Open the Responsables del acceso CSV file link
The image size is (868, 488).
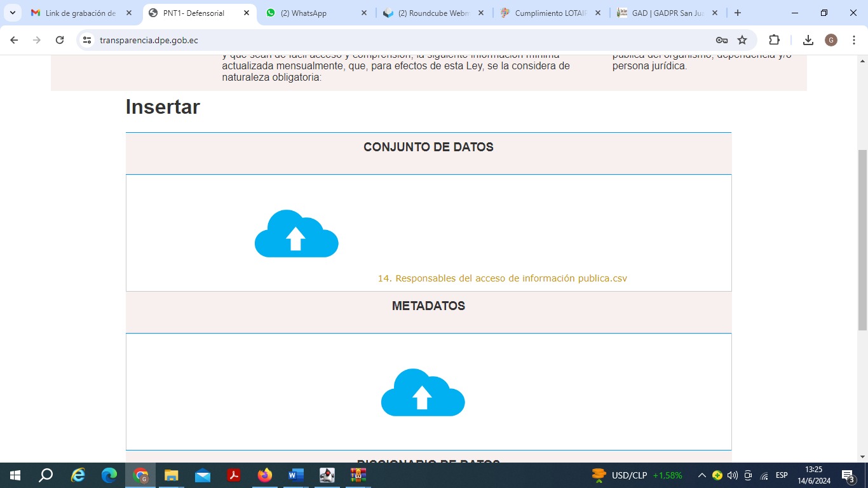(x=502, y=278)
